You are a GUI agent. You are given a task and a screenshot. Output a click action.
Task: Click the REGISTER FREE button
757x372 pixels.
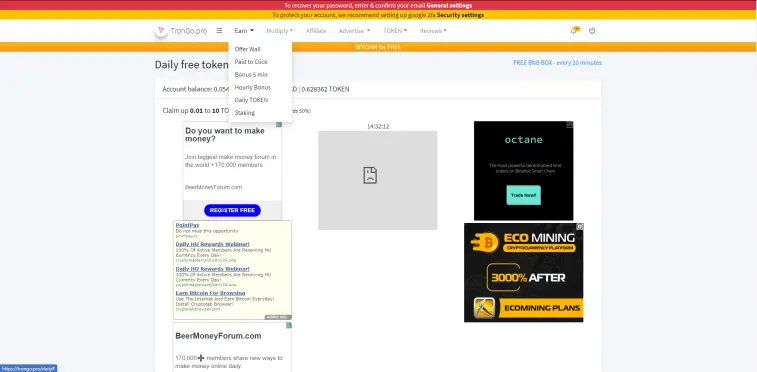(232, 210)
